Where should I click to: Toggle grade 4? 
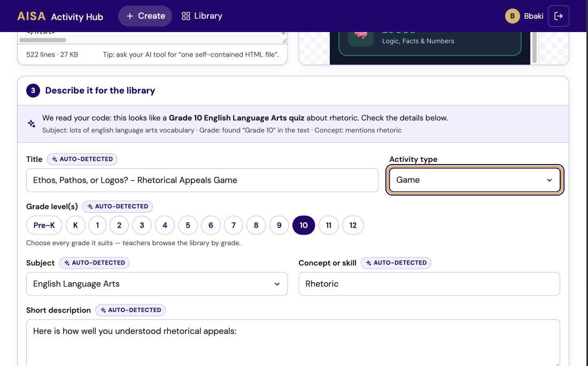165,225
